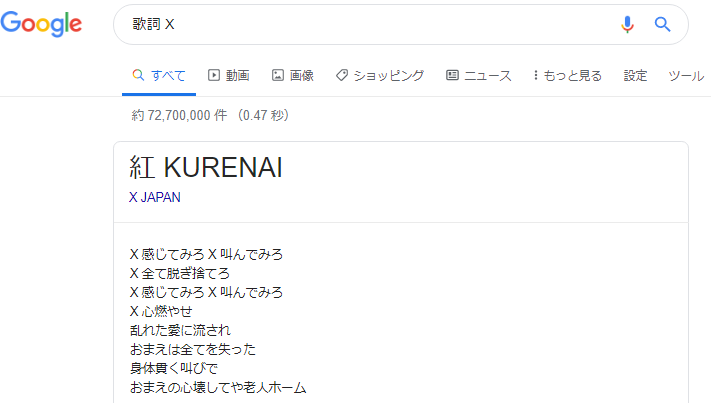The height and width of the screenshot is (403, 711).
Task: Click the X JAPAN artist link
Action: click(x=155, y=197)
